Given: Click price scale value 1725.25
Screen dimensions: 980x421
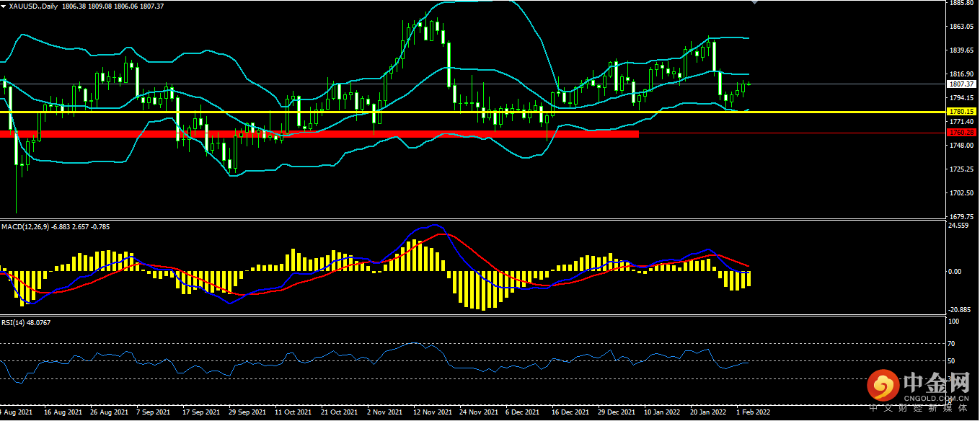Looking at the screenshot, I should (x=963, y=169).
